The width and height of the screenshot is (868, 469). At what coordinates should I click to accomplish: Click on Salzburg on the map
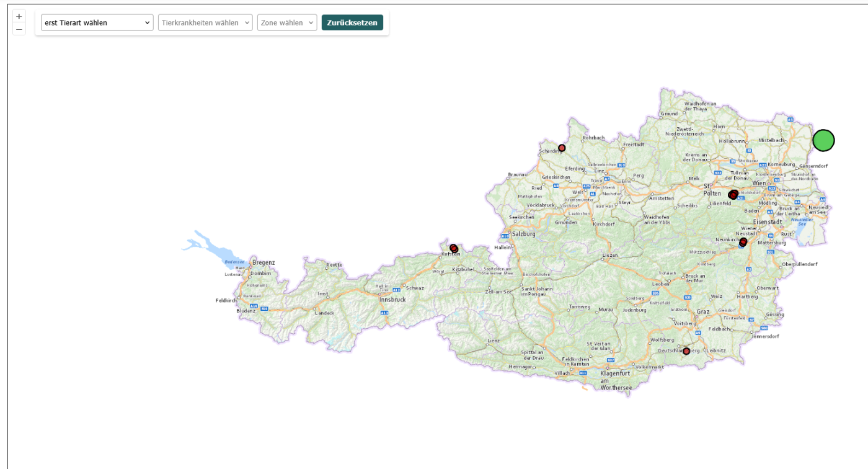click(523, 234)
